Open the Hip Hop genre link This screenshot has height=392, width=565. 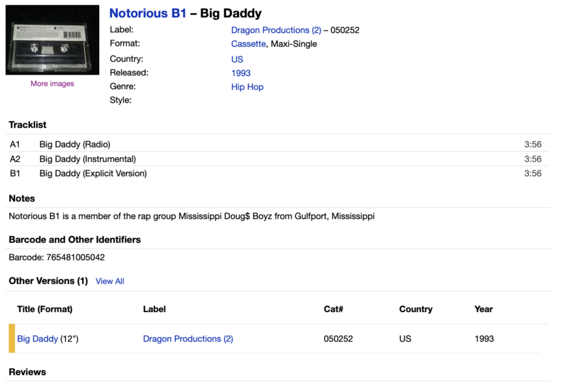[x=247, y=87]
